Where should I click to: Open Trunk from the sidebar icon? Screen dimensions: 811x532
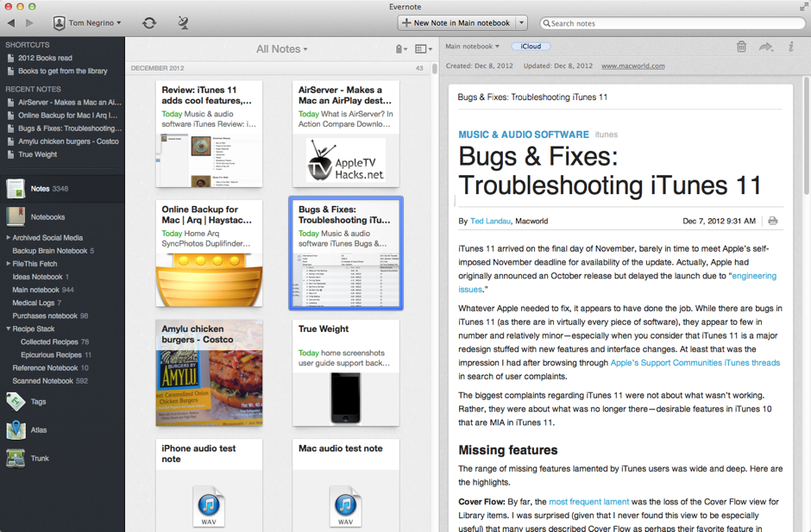(x=18, y=458)
